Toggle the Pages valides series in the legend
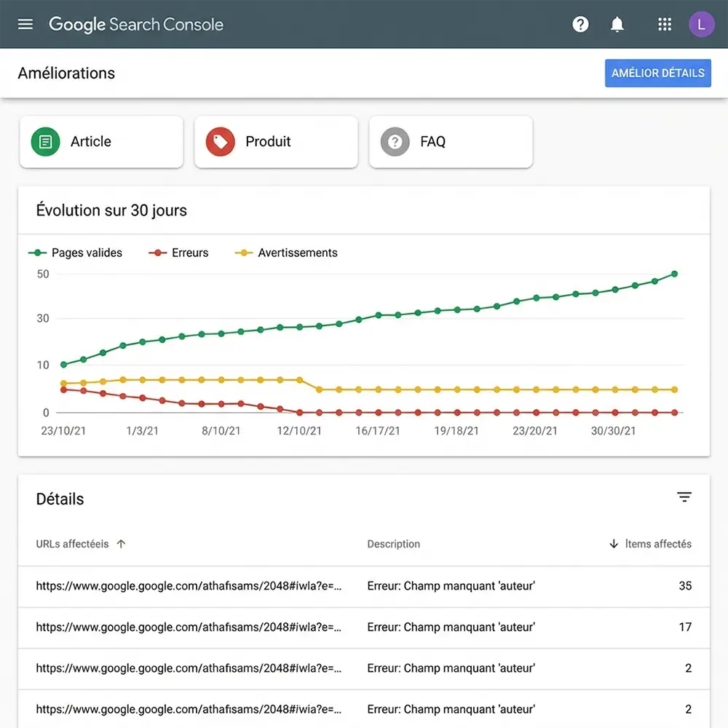728x728 pixels. tap(76, 253)
